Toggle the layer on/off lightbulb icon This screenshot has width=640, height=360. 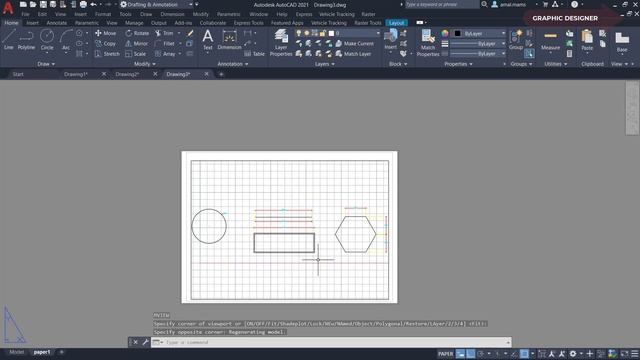[x=299, y=33]
